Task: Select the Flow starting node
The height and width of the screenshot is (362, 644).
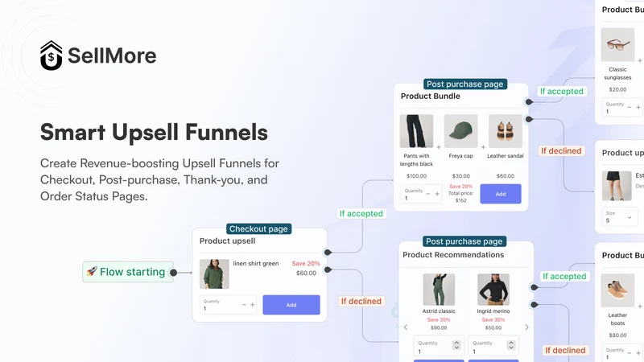Action: [128, 272]
